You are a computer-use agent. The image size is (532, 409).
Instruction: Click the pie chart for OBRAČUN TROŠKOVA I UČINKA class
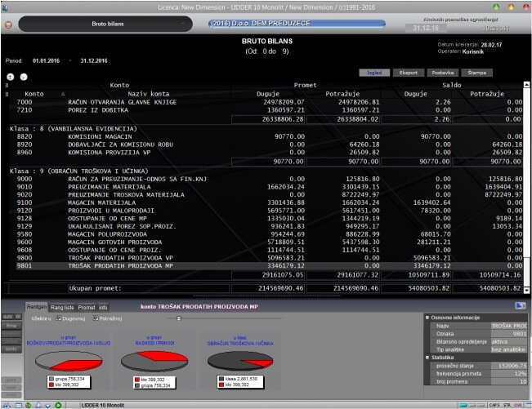click(240, 361)
